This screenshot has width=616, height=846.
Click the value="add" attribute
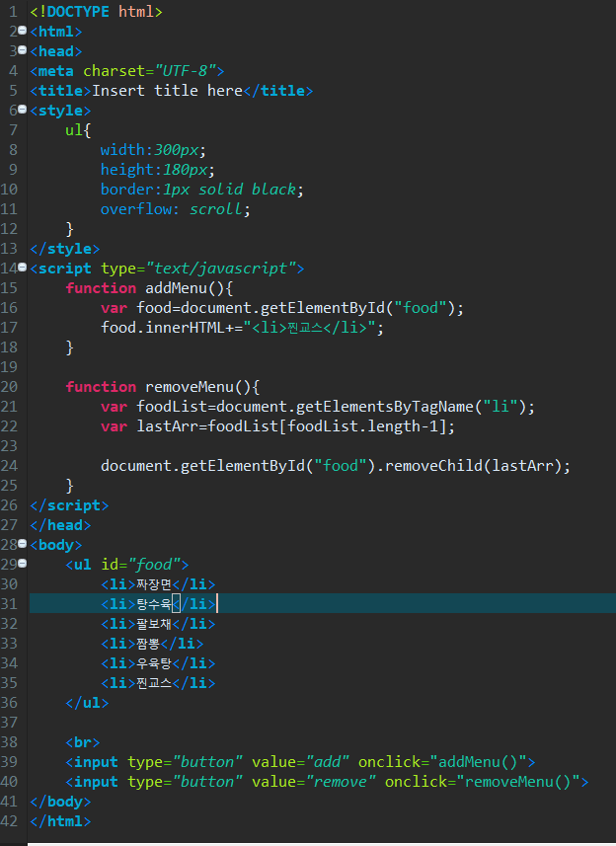click(x=300, y=762)
